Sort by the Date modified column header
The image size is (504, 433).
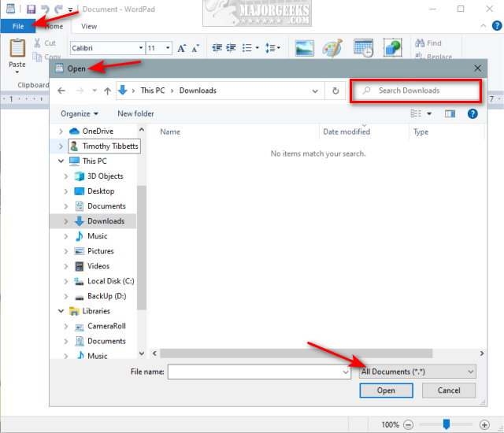click(x=346, y=131)
